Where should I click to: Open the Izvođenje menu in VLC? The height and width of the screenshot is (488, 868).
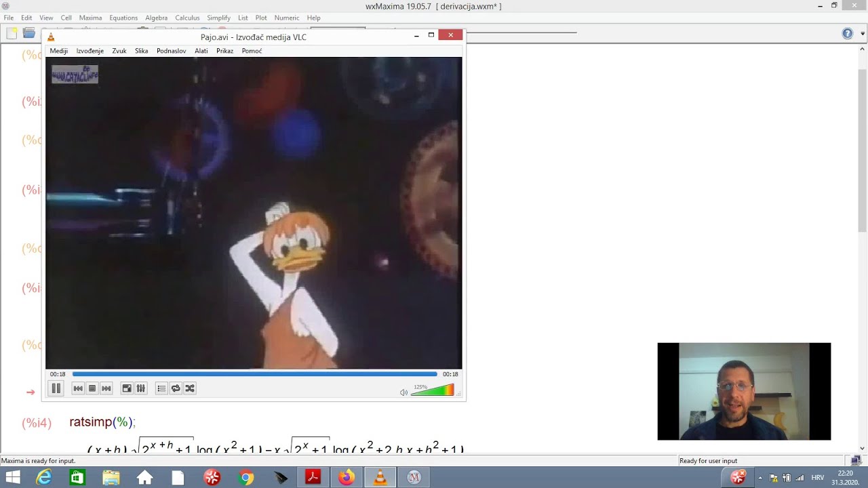tap(90, 51)
